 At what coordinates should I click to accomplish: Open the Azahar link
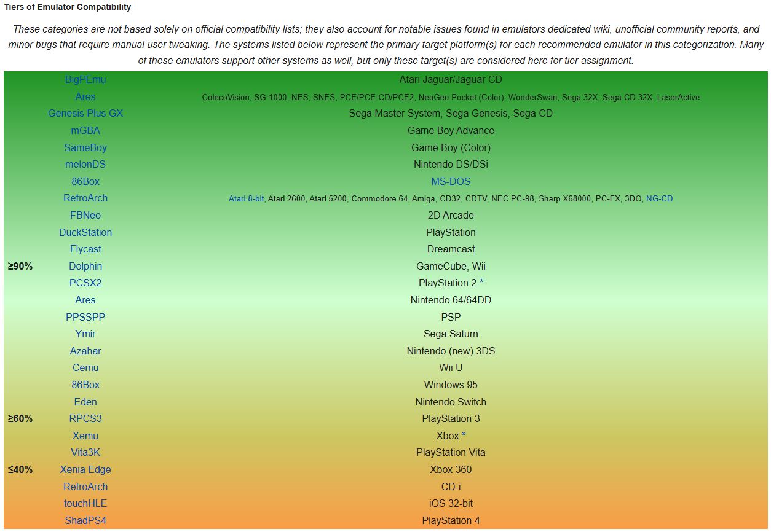point(85,351)
